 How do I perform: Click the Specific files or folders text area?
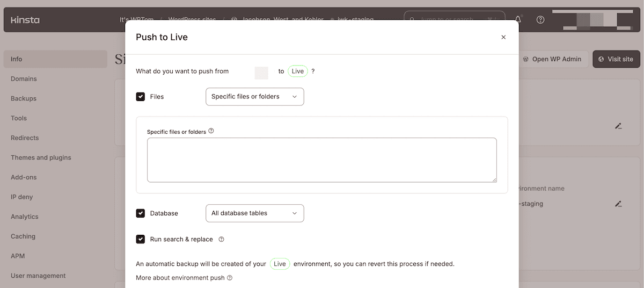322,160
